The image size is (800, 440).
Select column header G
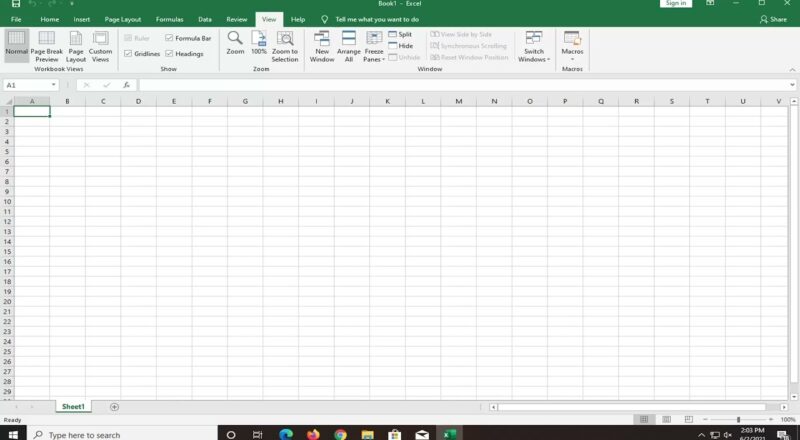[245, 102]
